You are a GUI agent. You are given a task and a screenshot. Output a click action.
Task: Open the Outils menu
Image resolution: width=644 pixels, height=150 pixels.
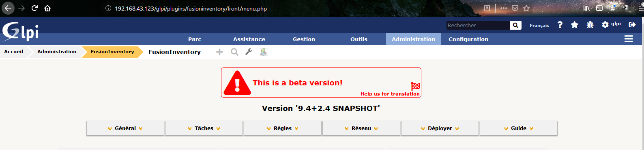point(359,39)
